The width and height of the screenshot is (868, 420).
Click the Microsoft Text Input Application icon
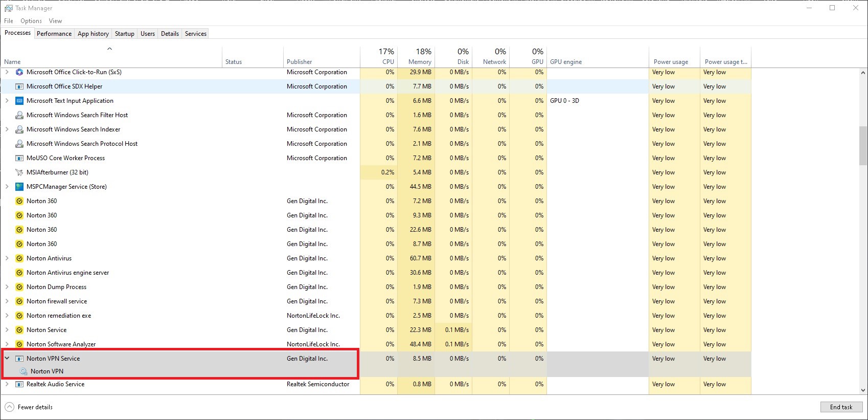coord(19,101)
